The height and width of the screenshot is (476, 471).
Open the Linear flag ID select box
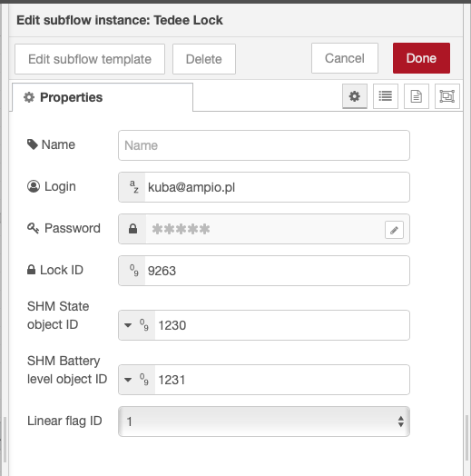264,421
